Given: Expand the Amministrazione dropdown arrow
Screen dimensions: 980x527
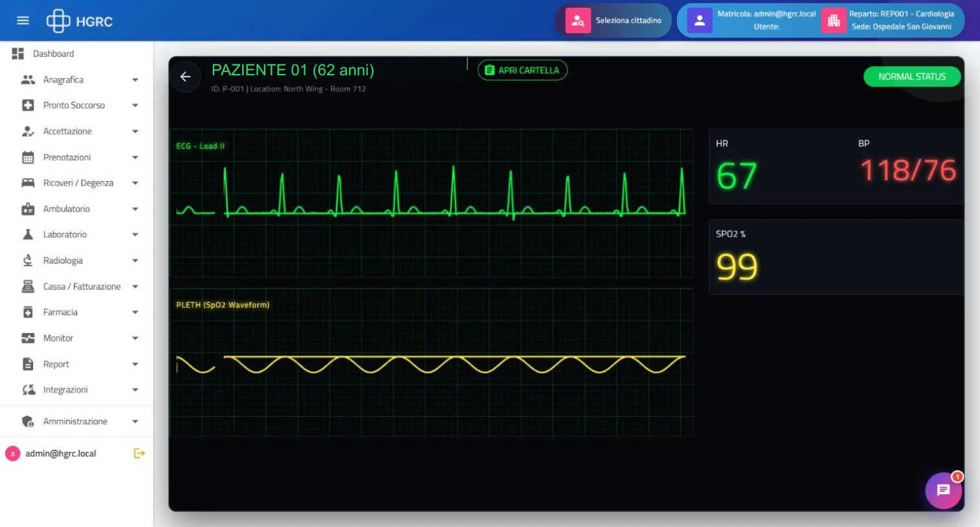Looking at the screenshot, I should (135, 421).
